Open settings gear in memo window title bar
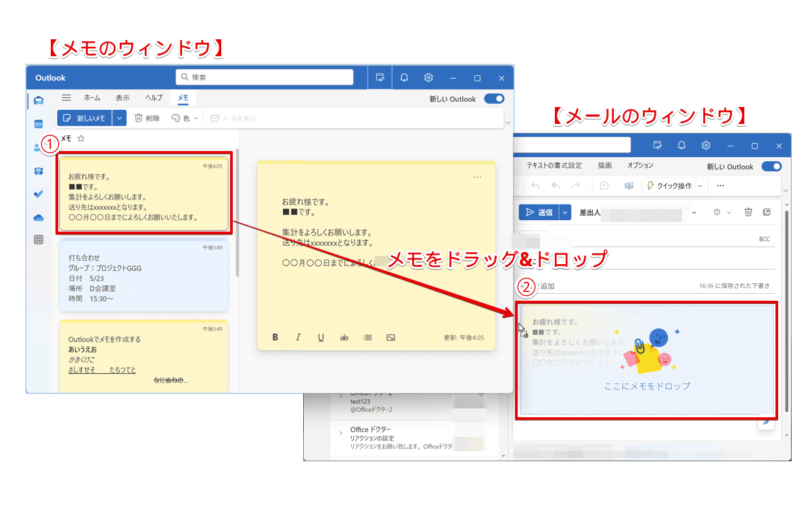Viewport: 812px width, 508px height. point(428,78)
